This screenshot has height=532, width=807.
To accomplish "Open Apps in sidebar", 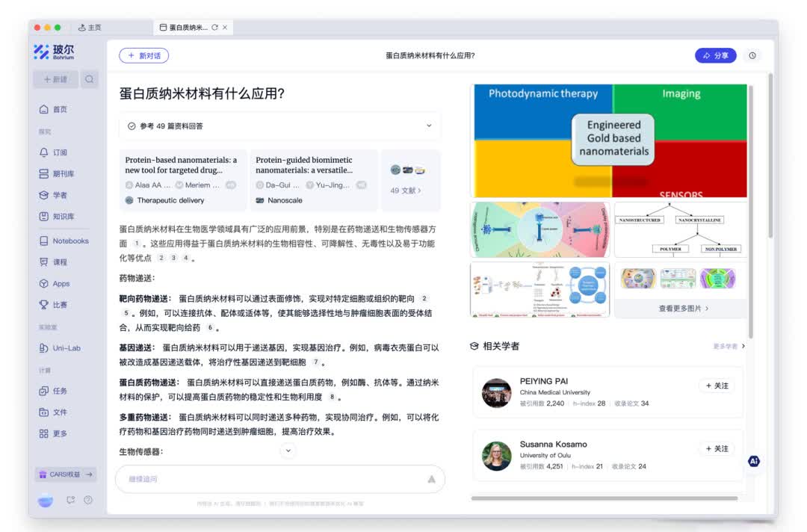I will 55,283.
